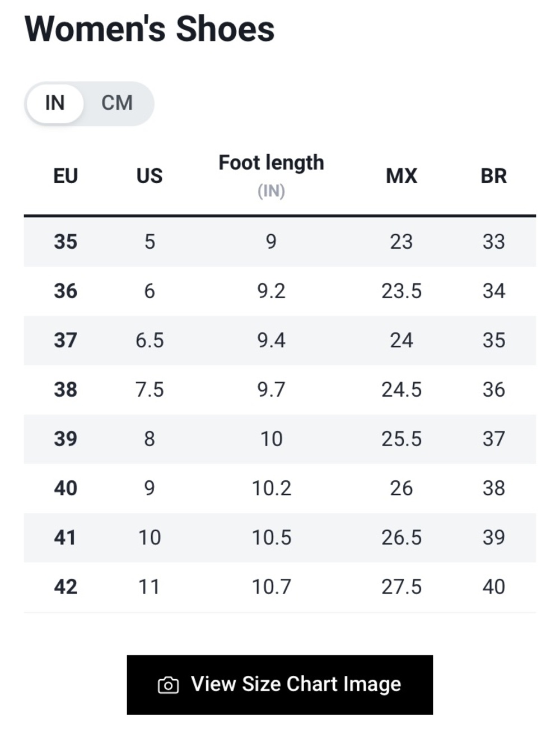The image size is (560, 747).
Task: Switch units to CM
Action: (117, 103)
